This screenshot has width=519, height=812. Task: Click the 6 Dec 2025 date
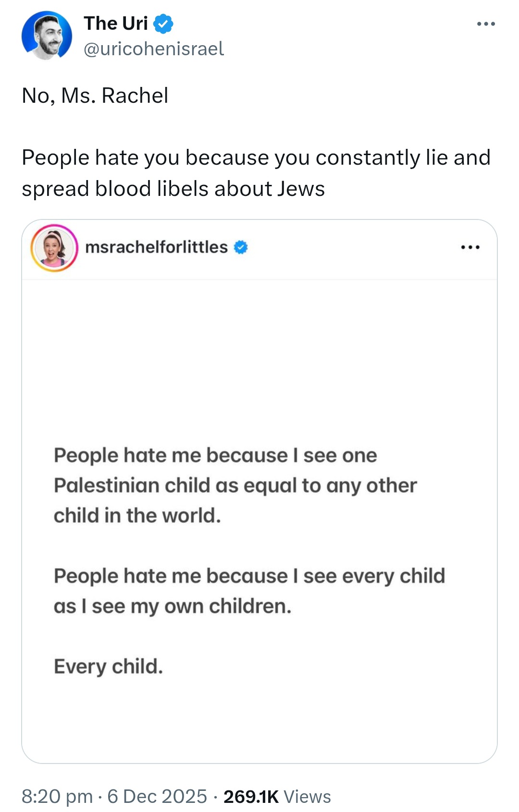click(157, 796)
